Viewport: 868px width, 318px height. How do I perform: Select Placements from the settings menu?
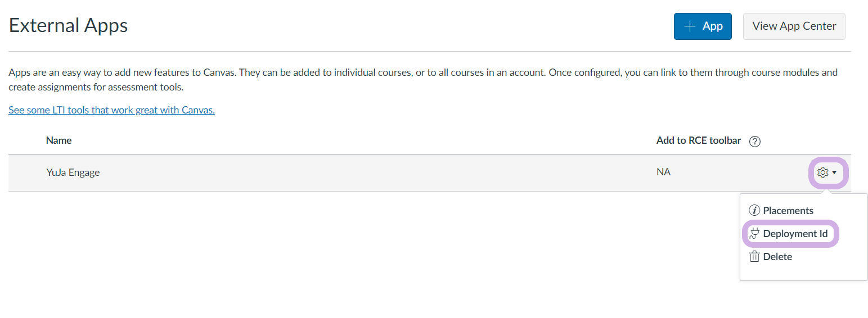[788, 211]
